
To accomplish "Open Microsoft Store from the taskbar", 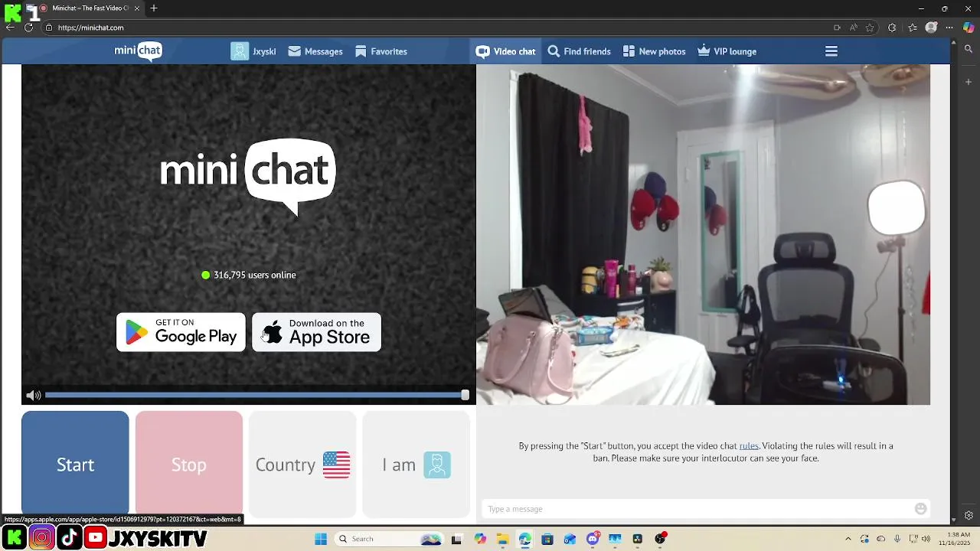I will coord(547,539).
